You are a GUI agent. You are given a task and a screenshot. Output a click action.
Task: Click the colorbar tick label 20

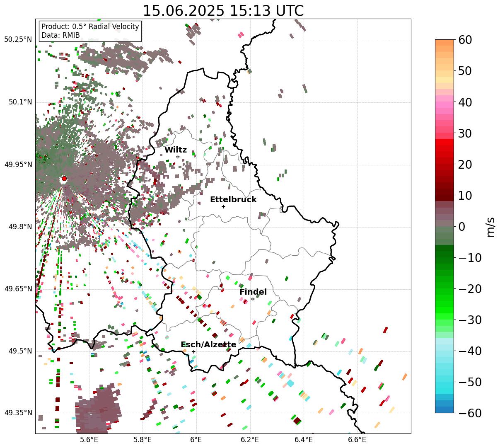464,165
